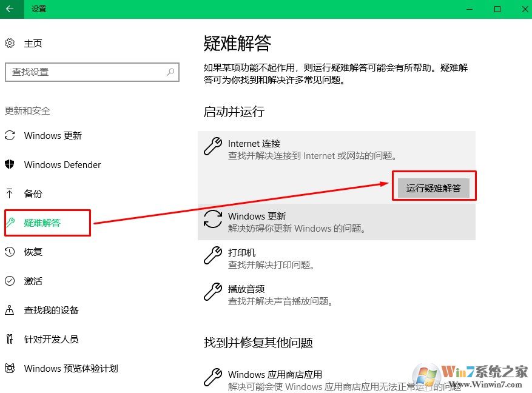
Task: Click 查找并解决打印问题 description text
Action: (x=271, y=264)
